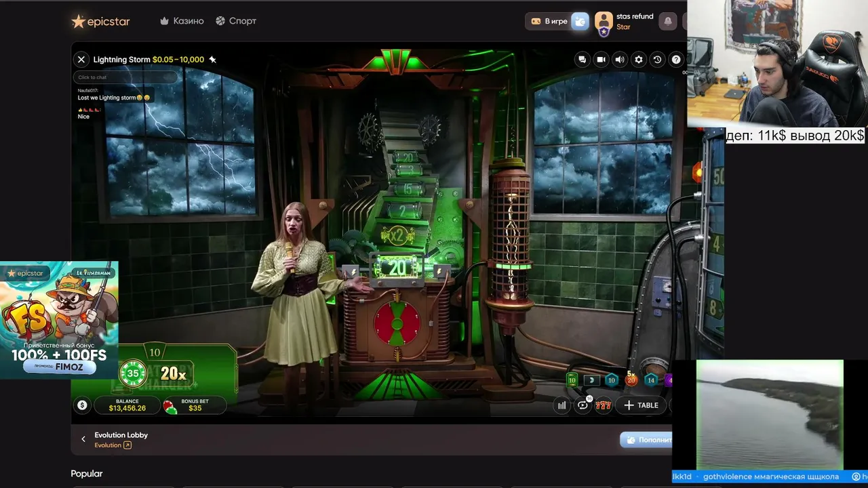Click the 20x multiplier display

pyautogui.click(x=174, y=373)
